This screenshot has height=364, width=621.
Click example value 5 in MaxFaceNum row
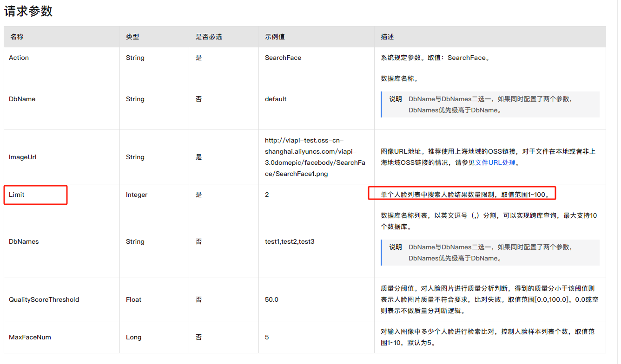[267, 337]
